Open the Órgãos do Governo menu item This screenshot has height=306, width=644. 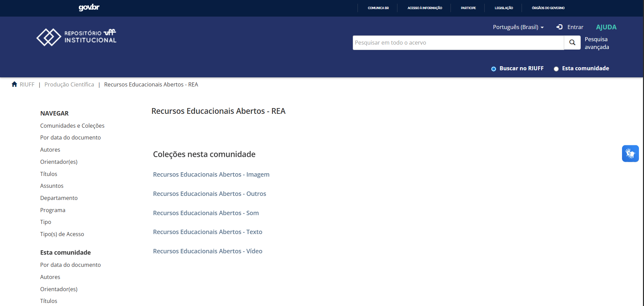click(548, 8)
